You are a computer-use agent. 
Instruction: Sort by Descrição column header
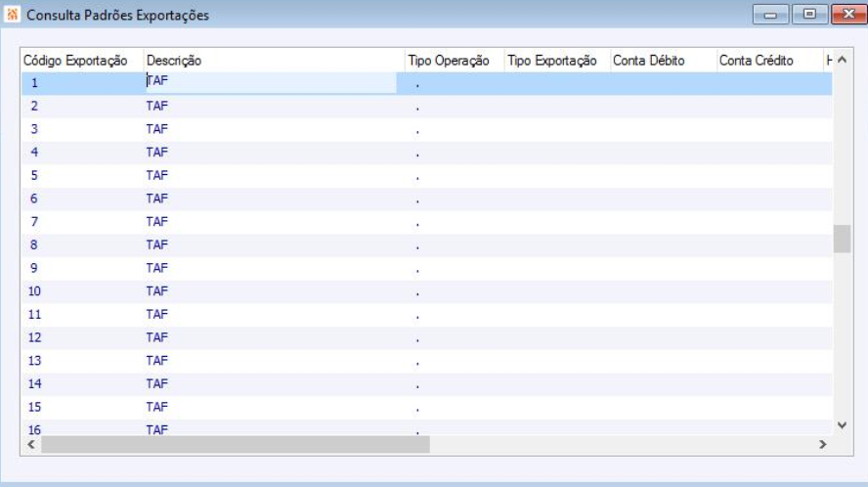(x=274, y=61)
